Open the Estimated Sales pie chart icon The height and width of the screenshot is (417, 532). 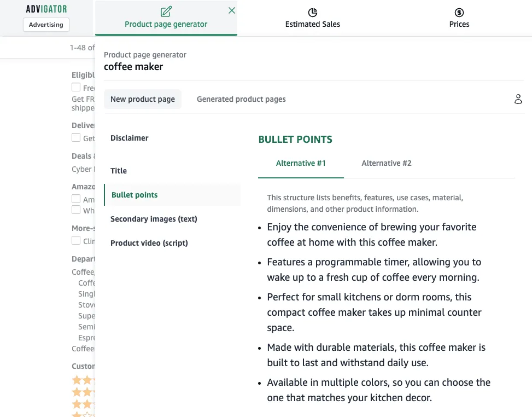313,13
